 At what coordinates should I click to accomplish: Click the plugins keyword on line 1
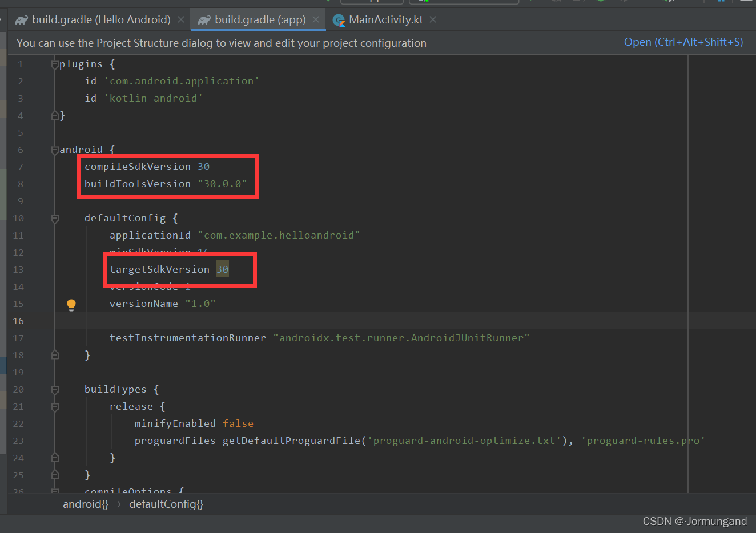click(81, 64)
